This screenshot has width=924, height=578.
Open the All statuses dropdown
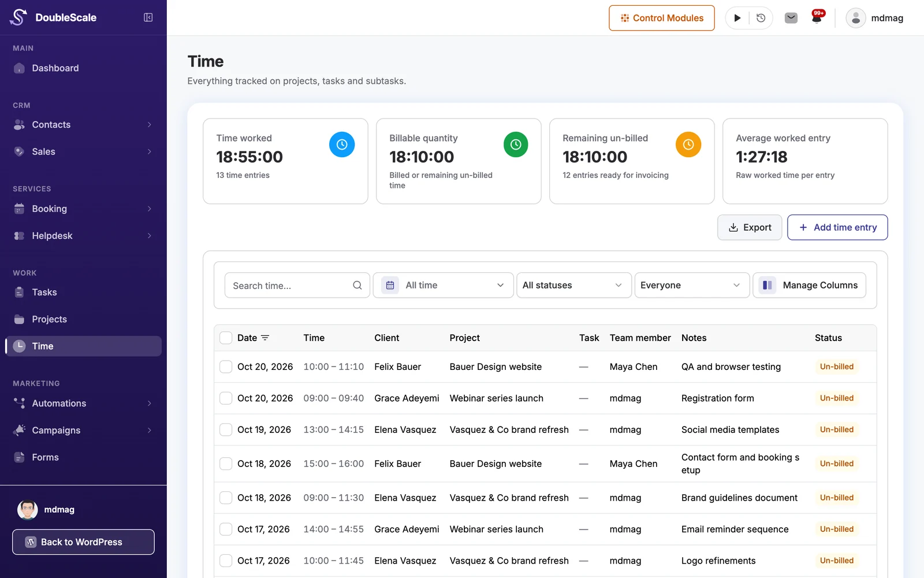click(x=573, y=286)
